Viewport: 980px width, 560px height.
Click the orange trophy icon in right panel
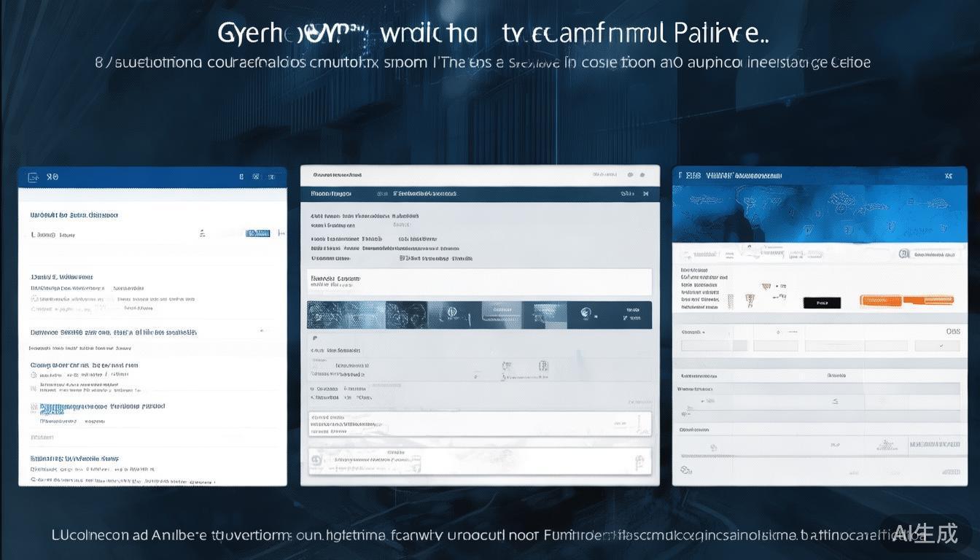750,300
